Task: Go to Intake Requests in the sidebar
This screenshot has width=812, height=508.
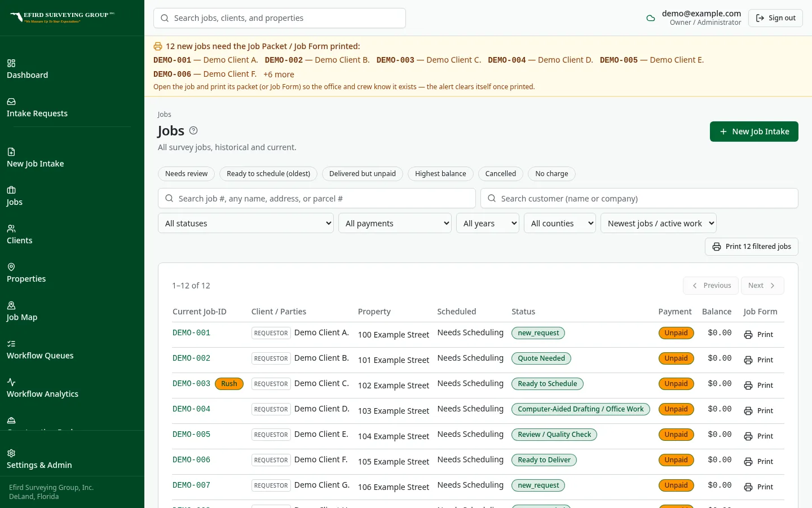Action: (x=72, y=107)
